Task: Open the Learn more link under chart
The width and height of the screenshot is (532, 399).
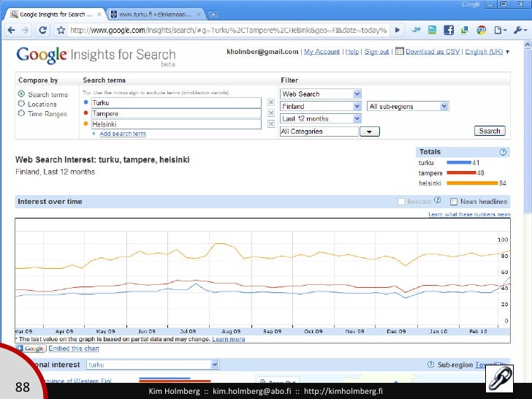Action: click(x=228, y=339)
